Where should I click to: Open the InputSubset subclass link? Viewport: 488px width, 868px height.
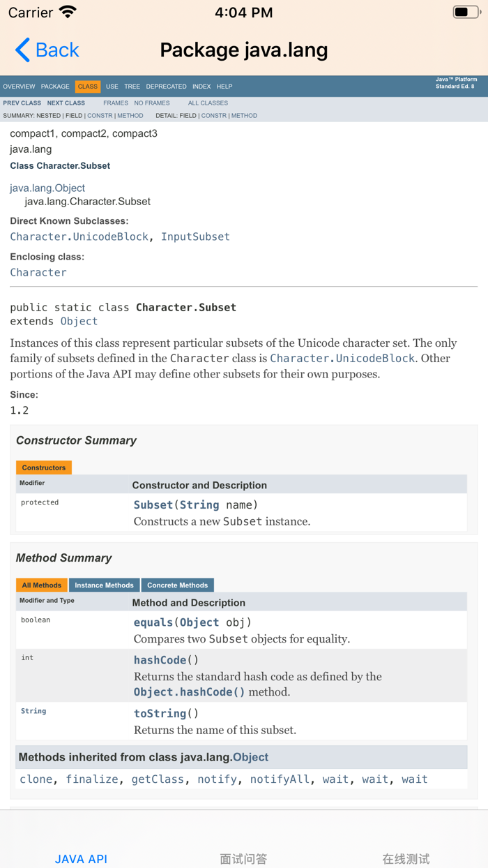[195, 237]
